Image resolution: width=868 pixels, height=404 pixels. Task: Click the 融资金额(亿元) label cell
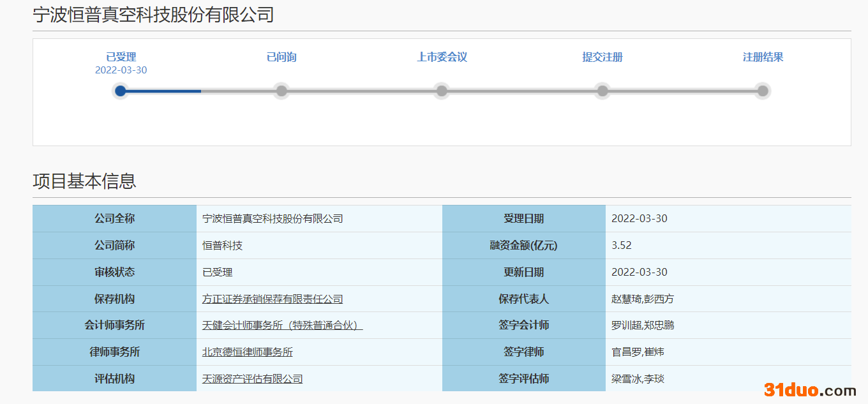click(524, 245)
